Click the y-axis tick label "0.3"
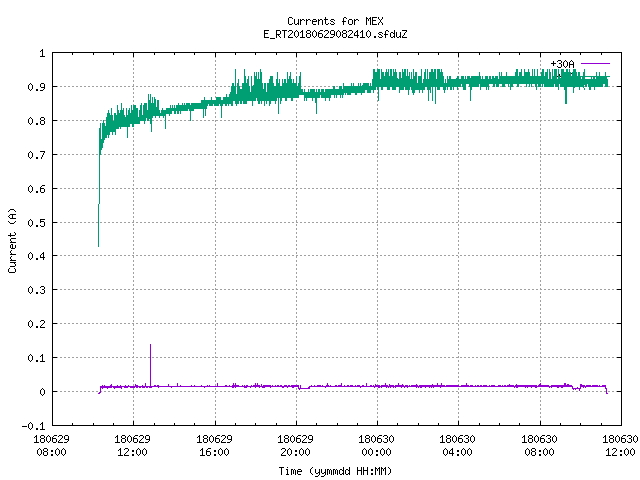 [x=36, y=290]
